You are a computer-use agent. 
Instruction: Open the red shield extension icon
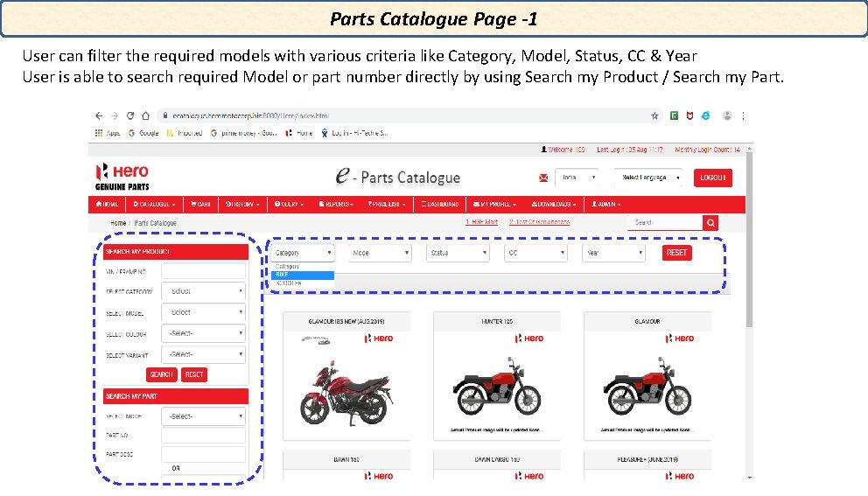[689, 115]
